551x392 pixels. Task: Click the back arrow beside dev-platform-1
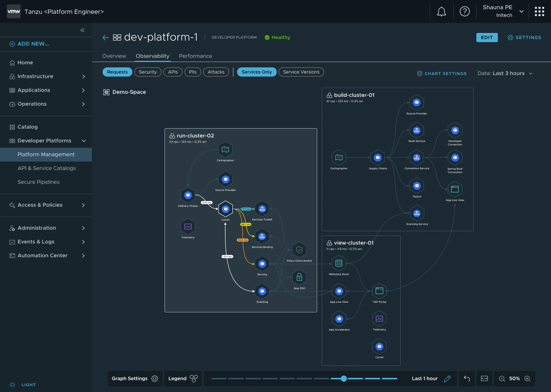(106, 38)
